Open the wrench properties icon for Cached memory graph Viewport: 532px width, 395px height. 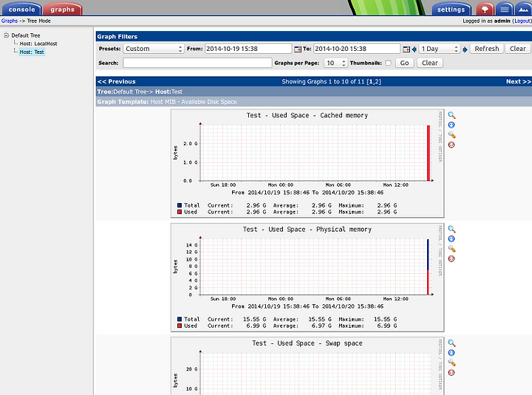pyautogui.click(x=451, y=135)
